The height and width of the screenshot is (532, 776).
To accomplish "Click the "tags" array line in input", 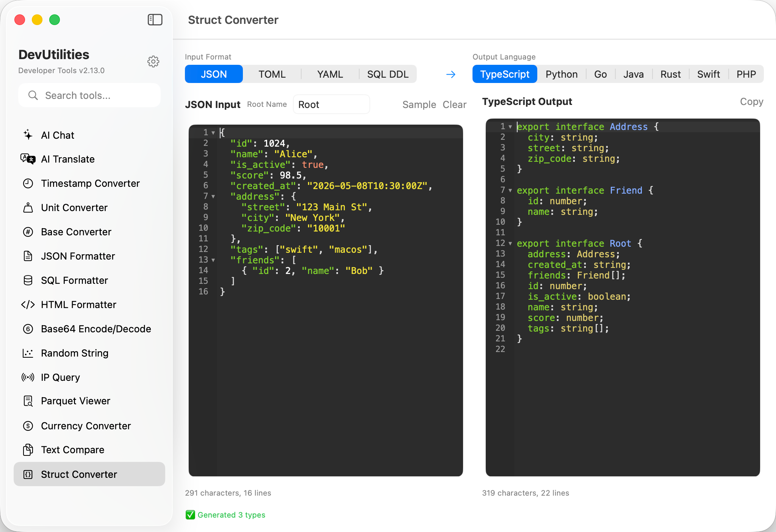I will point(304,249).
